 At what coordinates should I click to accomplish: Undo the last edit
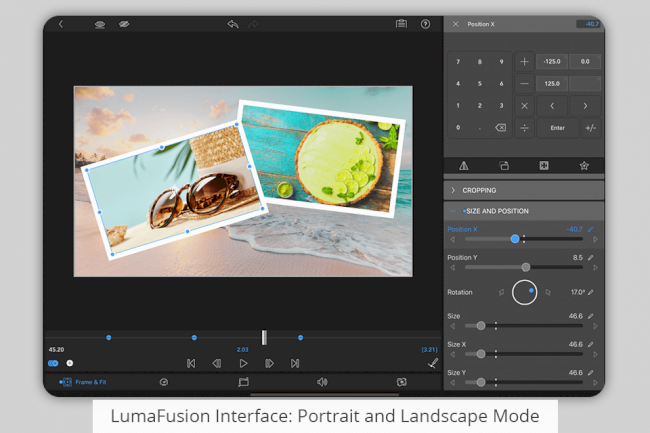point(233,24)
